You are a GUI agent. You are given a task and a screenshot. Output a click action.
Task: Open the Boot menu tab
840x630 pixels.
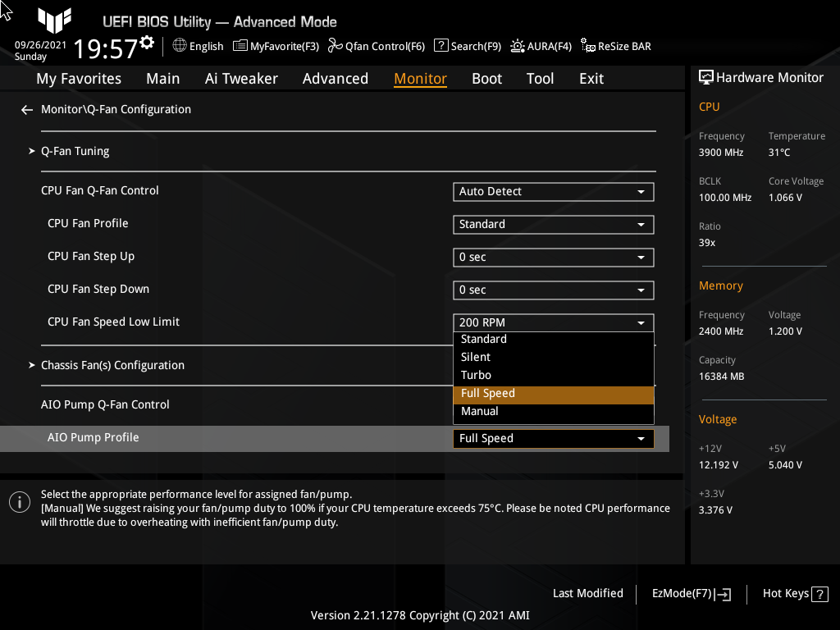[486, 78]
